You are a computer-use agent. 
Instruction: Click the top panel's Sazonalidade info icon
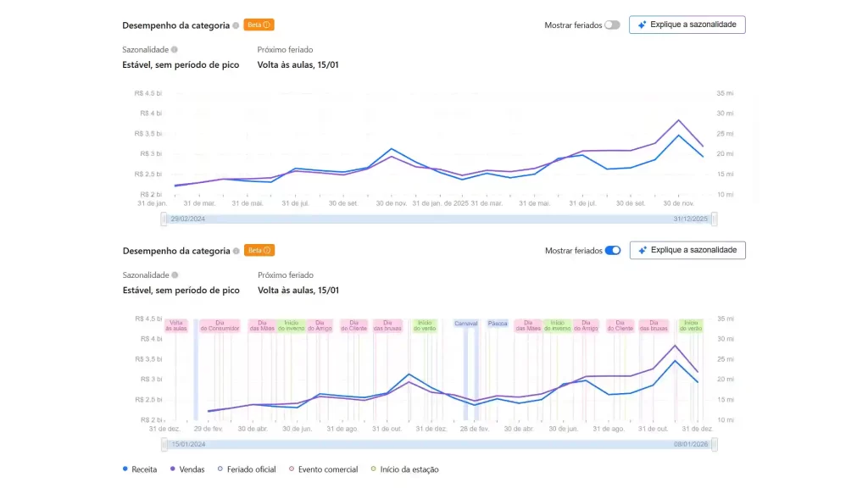click(175, 50)
